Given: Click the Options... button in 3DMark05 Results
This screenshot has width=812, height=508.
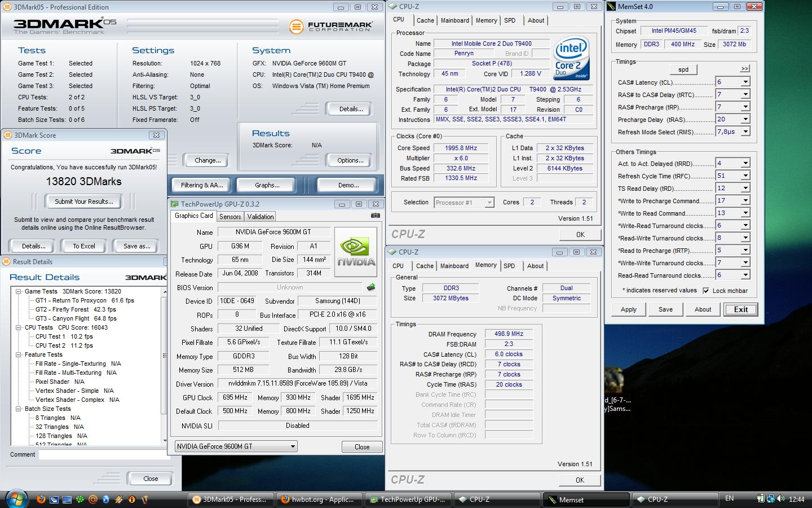Looking at the screenshot, I should coord(350,160).
